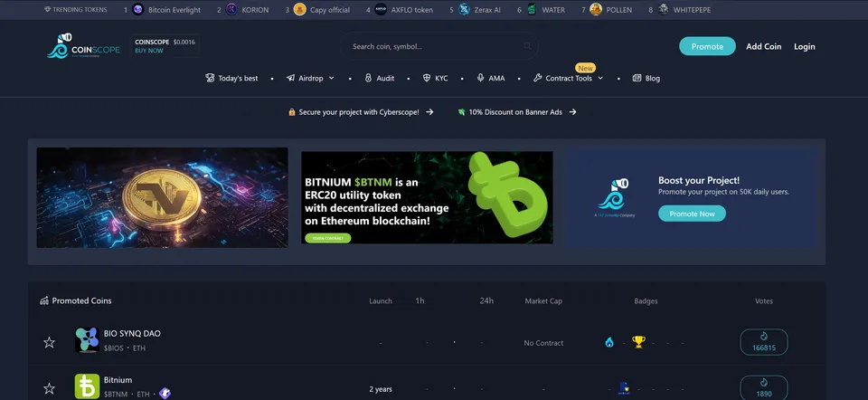Open Zerax AI token icon
The width and height of the screenshot is (868, 400).
[x=464, y=9]
